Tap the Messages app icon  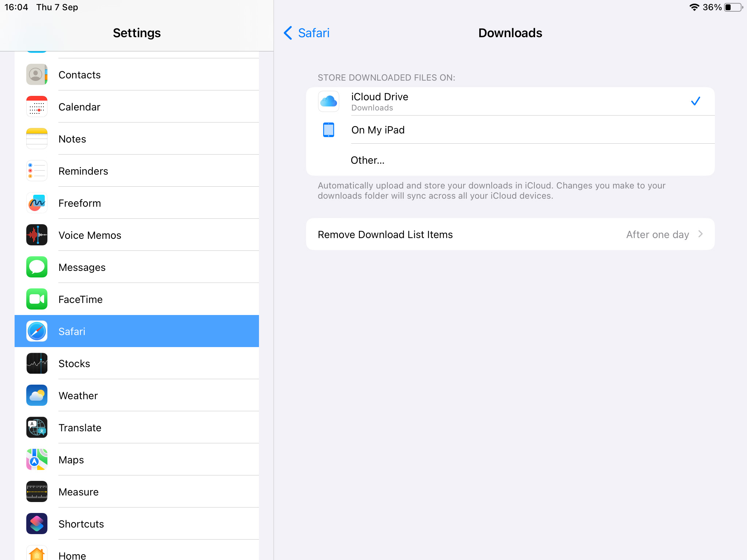37,267
